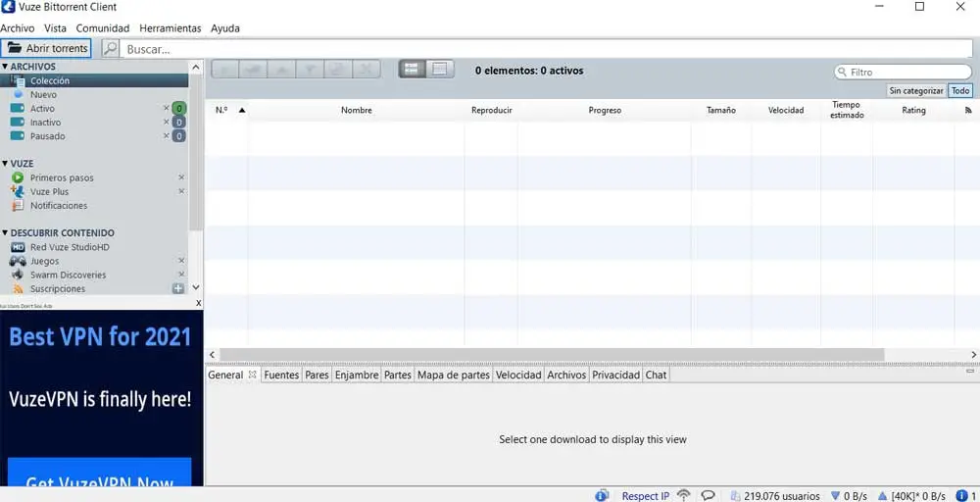Image resolution: width=980 pixels, height=502 pixels.
Task: Click the tag icon beside Activo
Action: click(x=18, y=108)
